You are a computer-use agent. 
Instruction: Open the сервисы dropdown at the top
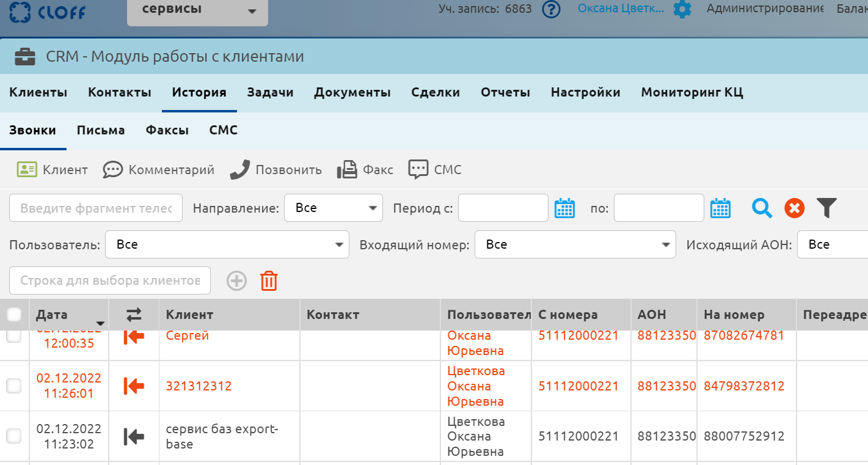(197, 9)
